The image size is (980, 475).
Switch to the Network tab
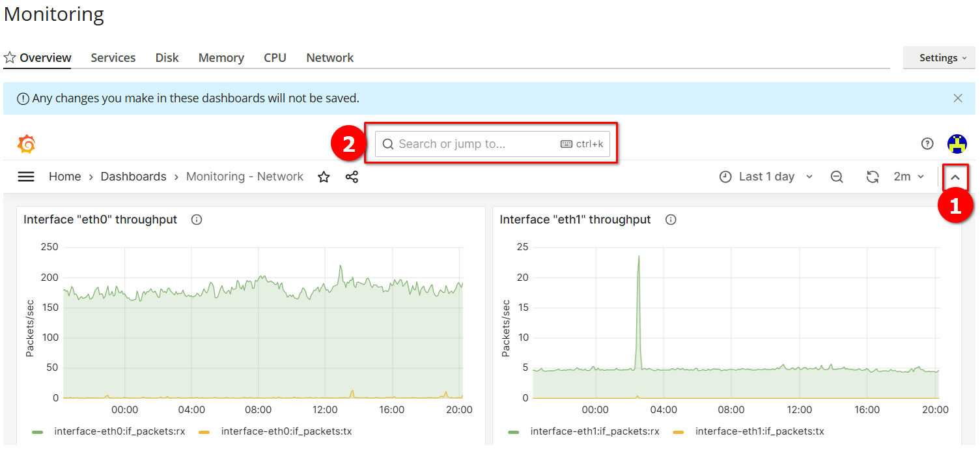[x=330, y=57]
